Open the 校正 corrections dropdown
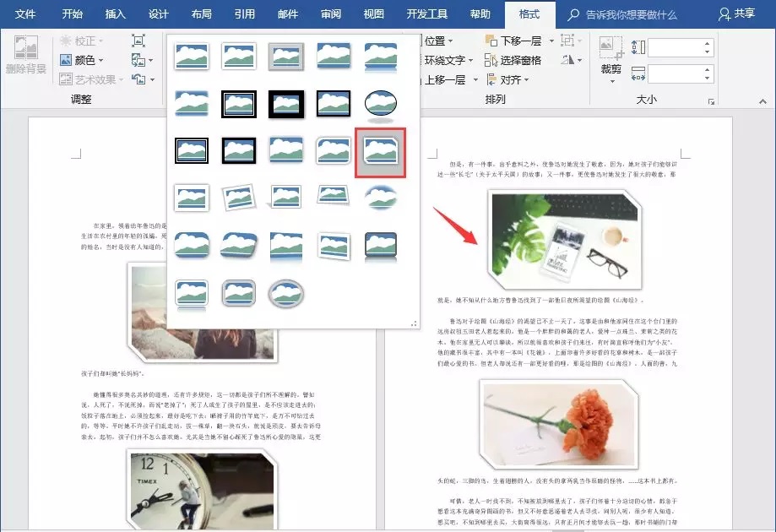The width and height of the screenshot is (776, 532). tap(82, 41)
